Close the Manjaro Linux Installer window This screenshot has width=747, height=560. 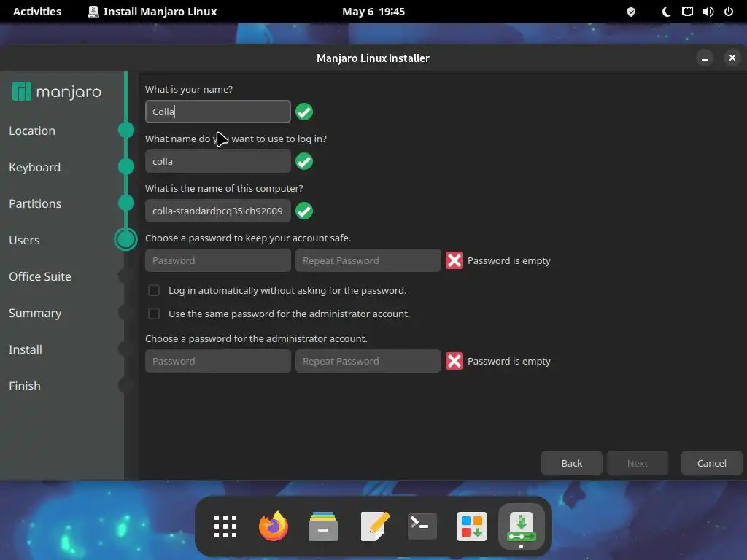pos(732,58)
